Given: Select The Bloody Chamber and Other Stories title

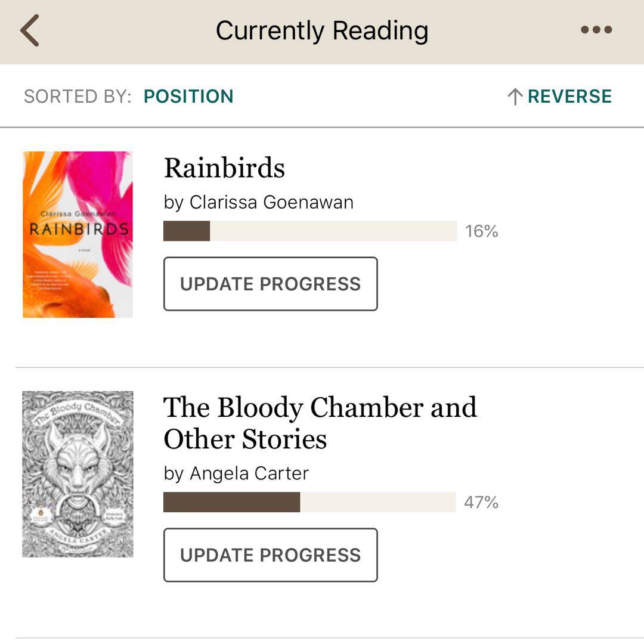Looking at the screenshot, I should [320, 423].
